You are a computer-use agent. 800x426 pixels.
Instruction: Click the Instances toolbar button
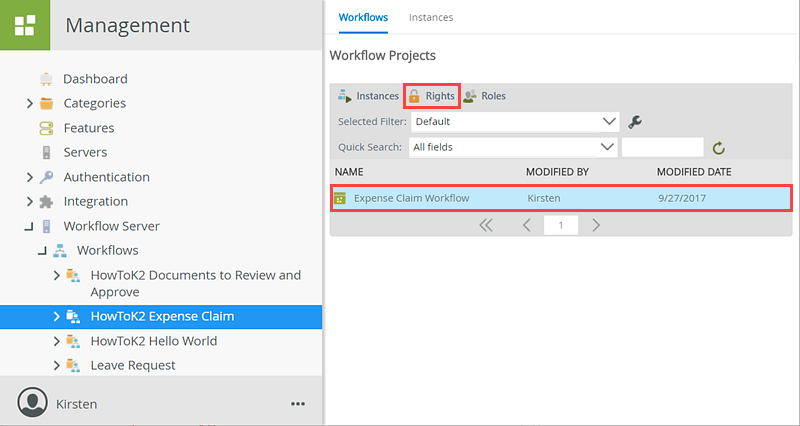point(368,96)
